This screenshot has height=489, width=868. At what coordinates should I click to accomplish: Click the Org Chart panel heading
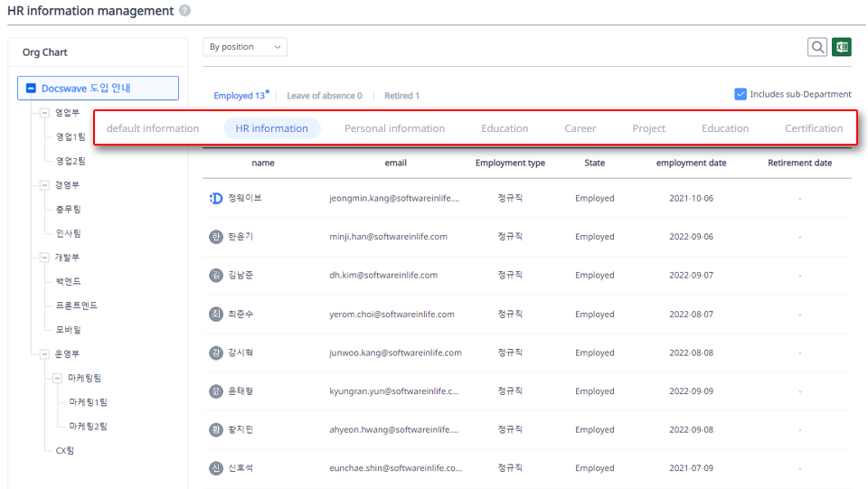[45, 52]
